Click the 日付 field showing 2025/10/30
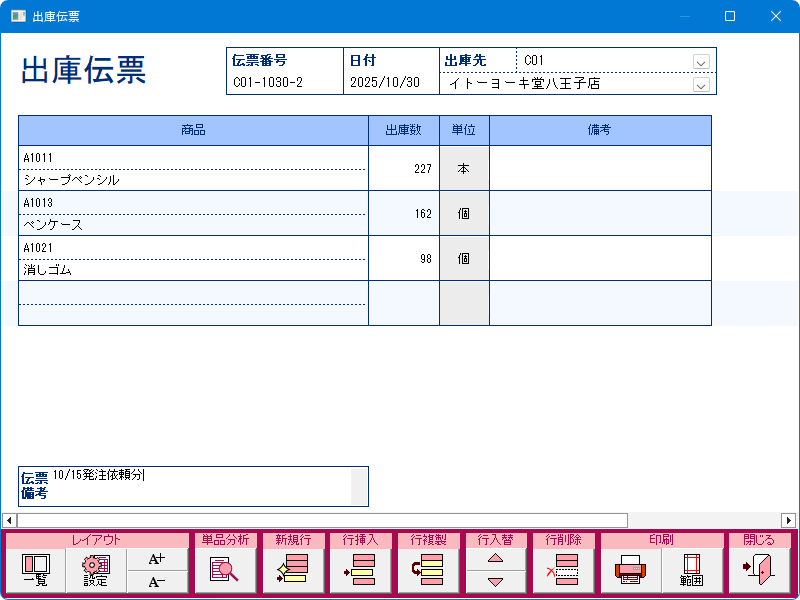The image size is (800, 600). pyautogui.click(x=391, y=84)
